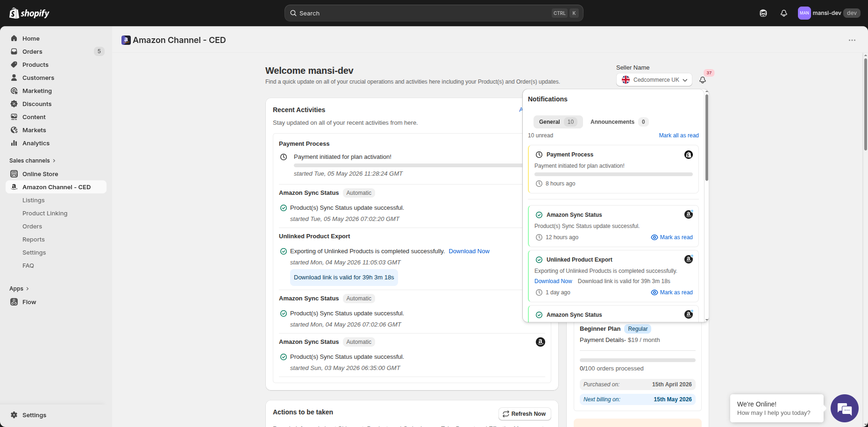Image resolution: width=868 pixels, height=427 pixels.
Task: Open Product Linking under Amazon Channel
Action: coord(45,213)
